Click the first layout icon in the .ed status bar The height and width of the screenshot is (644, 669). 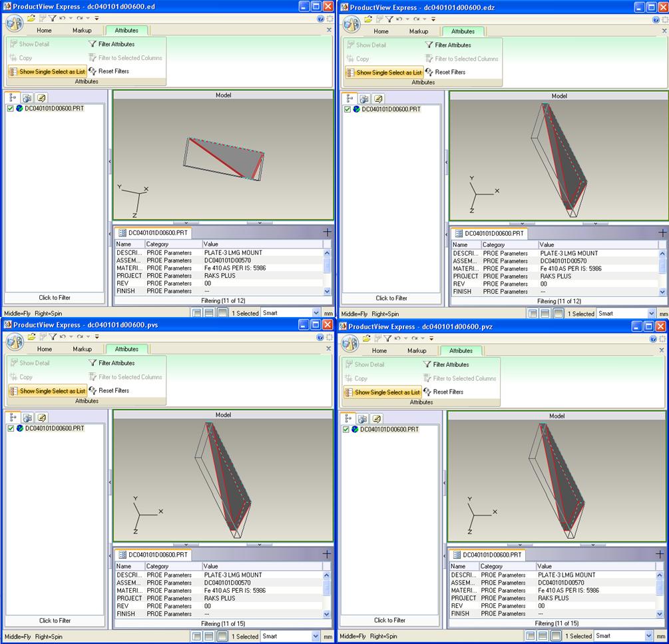196,313
